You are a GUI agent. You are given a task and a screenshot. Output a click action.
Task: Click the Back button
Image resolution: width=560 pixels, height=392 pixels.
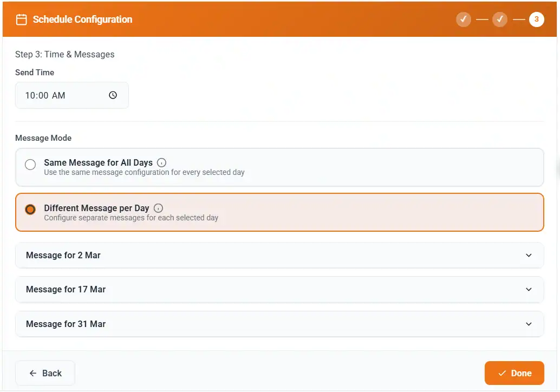pos(45,373)
